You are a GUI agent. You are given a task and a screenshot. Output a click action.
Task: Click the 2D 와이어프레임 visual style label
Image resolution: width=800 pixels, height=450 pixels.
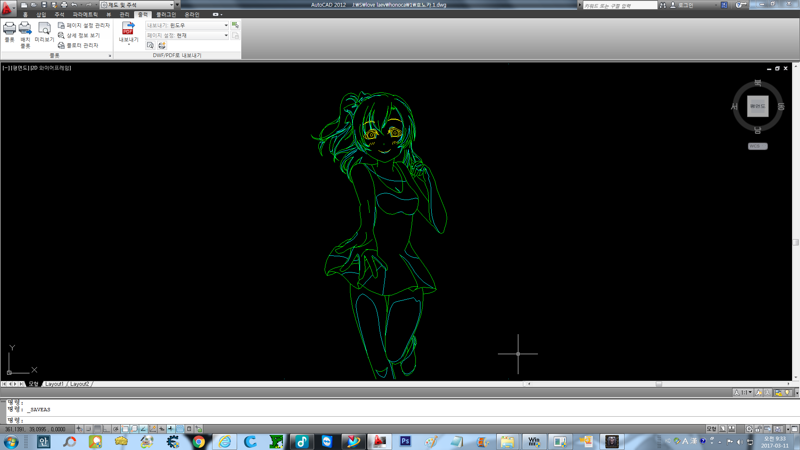pos(50,67)
